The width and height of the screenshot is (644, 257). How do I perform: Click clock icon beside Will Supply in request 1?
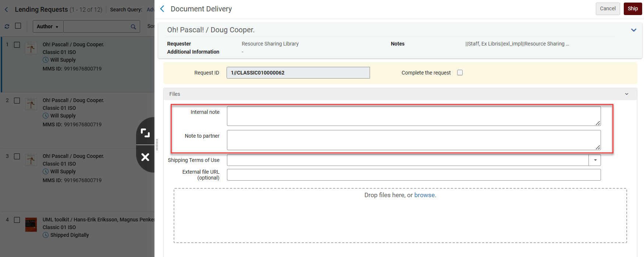click(x=46, y=60)
